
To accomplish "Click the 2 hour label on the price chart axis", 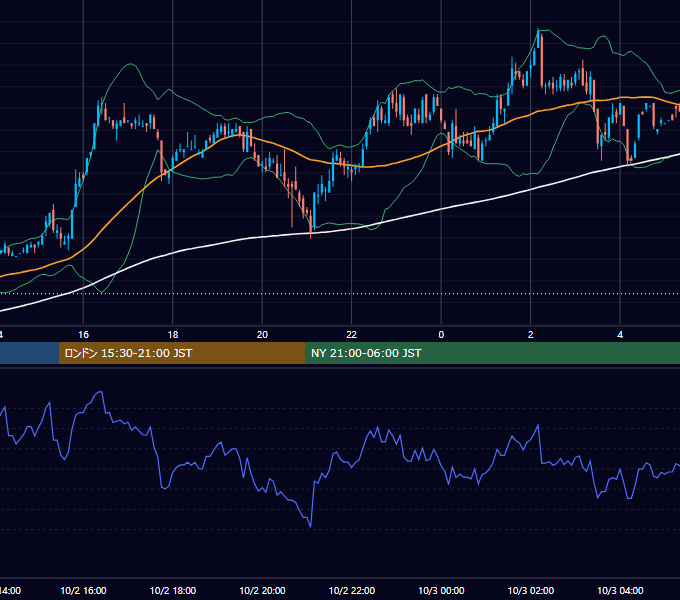I will [x=530, y=335].
